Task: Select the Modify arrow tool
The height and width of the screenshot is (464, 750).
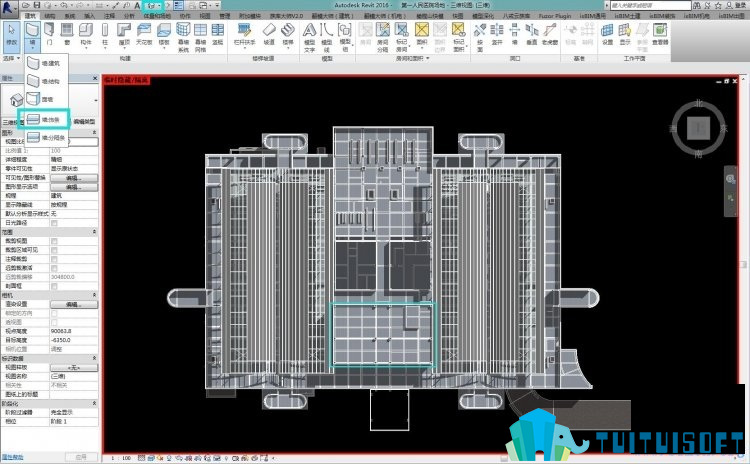Action: pyautogui.click(x=11, y=36)
